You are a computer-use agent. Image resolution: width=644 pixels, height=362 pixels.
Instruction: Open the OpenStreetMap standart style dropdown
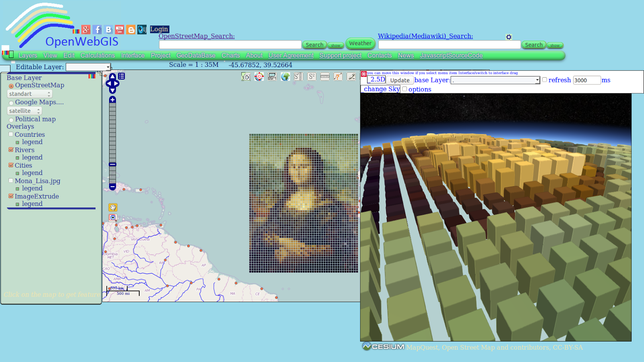(30, 94)
